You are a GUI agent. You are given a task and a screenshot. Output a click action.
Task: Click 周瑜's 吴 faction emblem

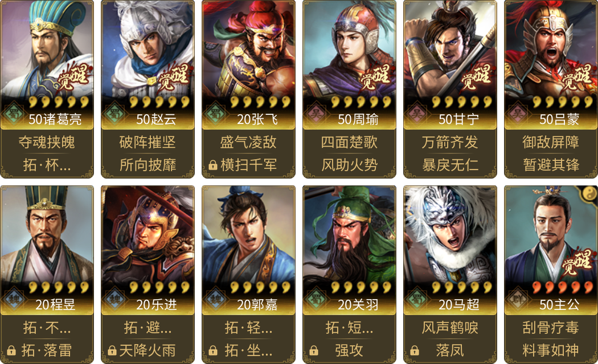pyautogui.click(x=316, y=114)
